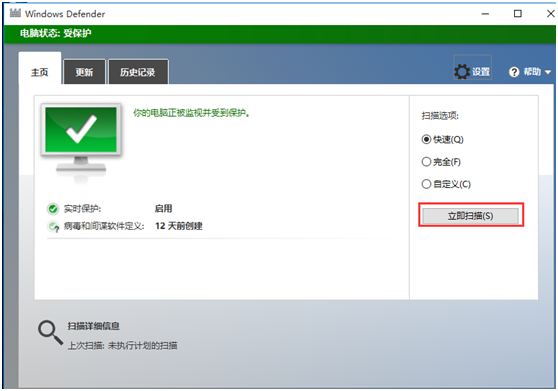The image size is (558, 391).
Task: Click the magnifier icon next to 扫描详细信息
Action: click(x=50, y=332)
